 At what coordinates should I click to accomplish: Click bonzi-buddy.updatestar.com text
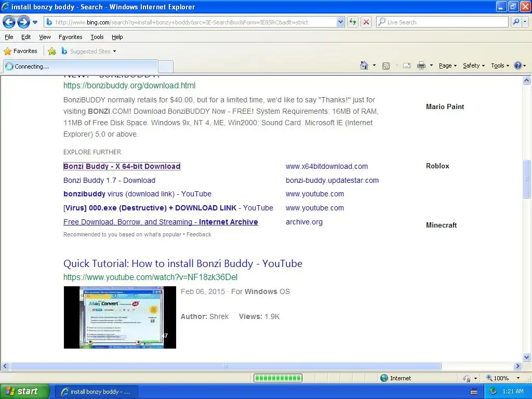332,180
